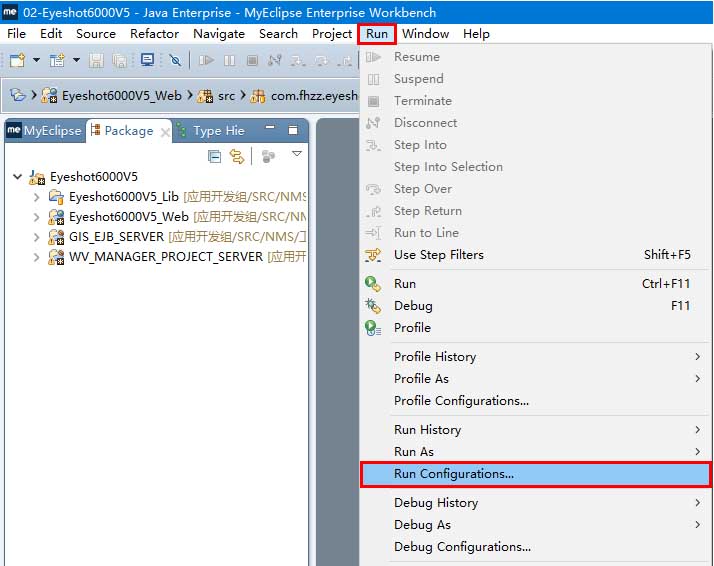714x566 pixels.
Task: Open the Window menu
Action: pyautogui.click(x=425, y=34)
